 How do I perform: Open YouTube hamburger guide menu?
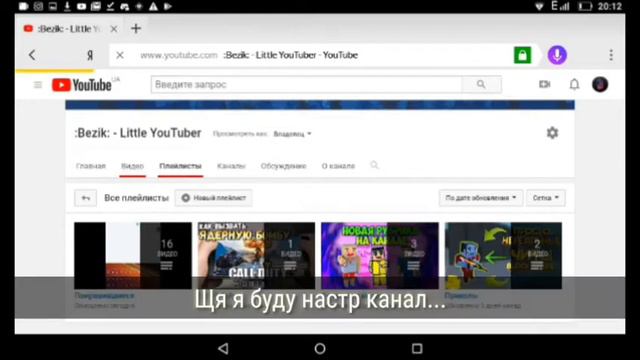click(38, 85)
